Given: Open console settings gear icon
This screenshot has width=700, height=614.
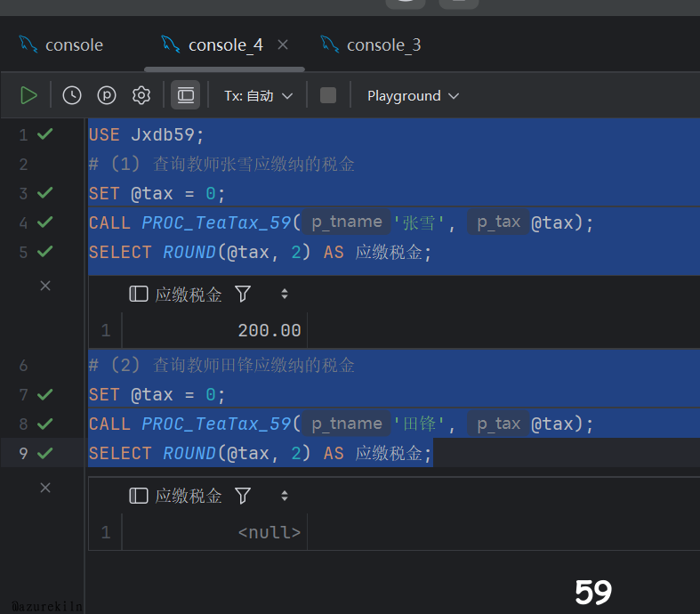Looking at the screenshot, I should (141, 95).
